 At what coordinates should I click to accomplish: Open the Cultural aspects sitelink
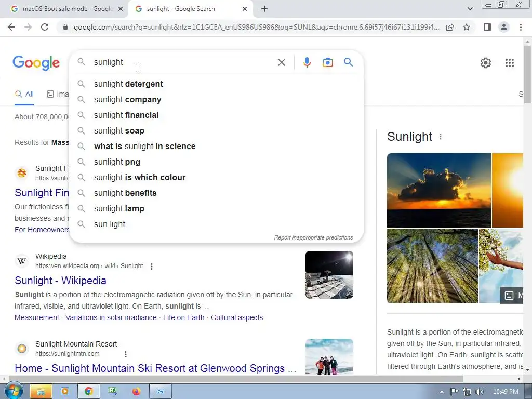point(237,317)
